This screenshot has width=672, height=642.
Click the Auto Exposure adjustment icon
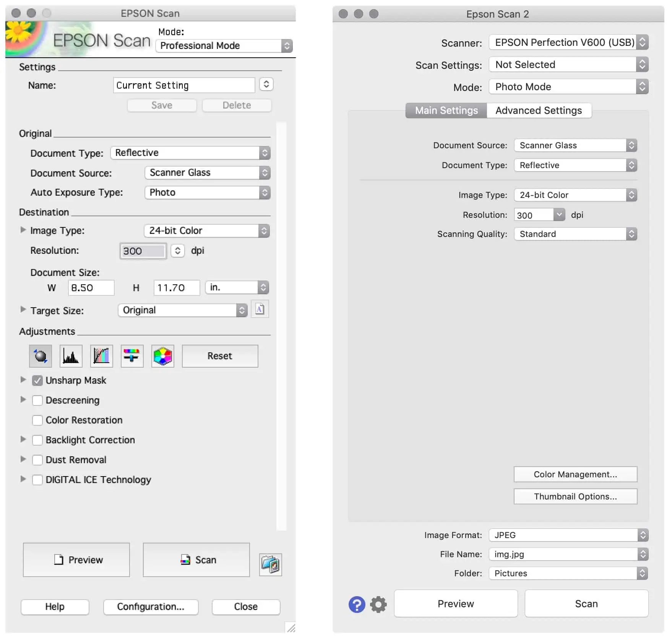coord(41,356)
